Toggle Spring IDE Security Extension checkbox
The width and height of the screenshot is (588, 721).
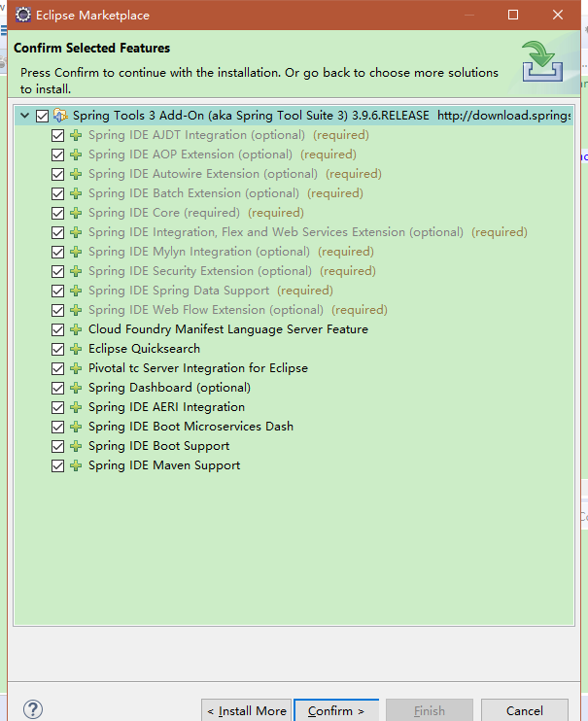(x=58, y=271)
